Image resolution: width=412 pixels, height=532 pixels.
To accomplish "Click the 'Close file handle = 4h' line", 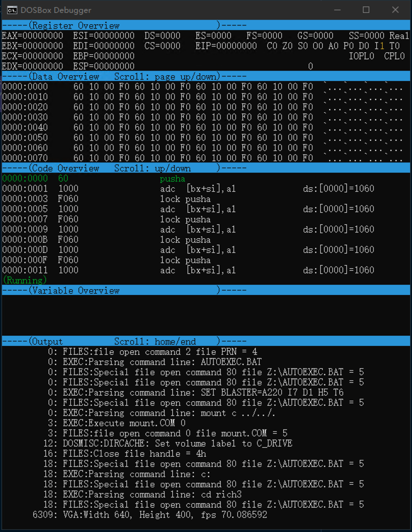I will point(124,453).
